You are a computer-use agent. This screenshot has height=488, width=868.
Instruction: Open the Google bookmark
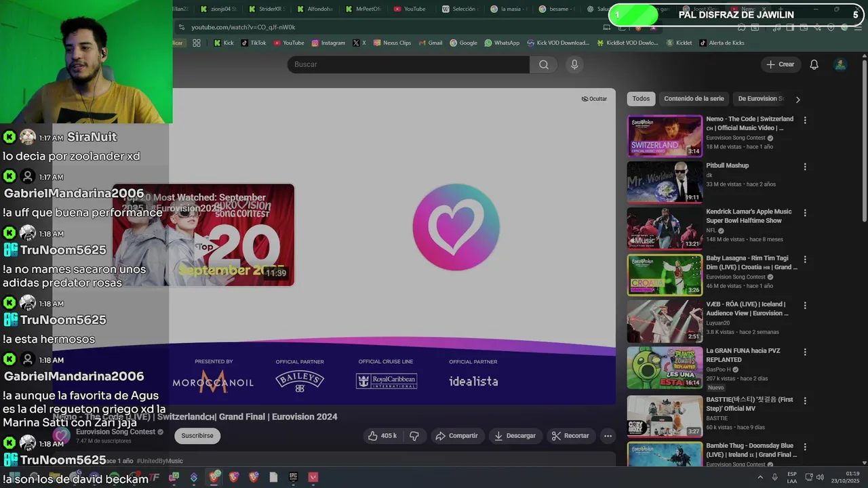pos(463,43)
